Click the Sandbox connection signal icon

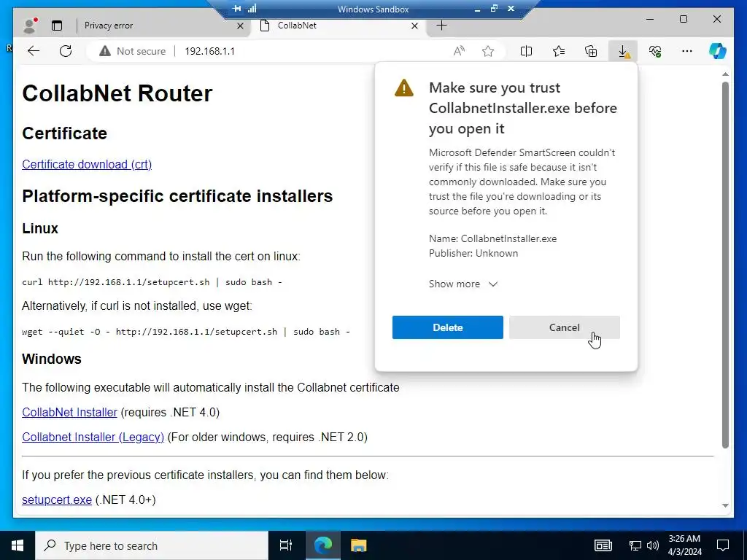[252, 9]
